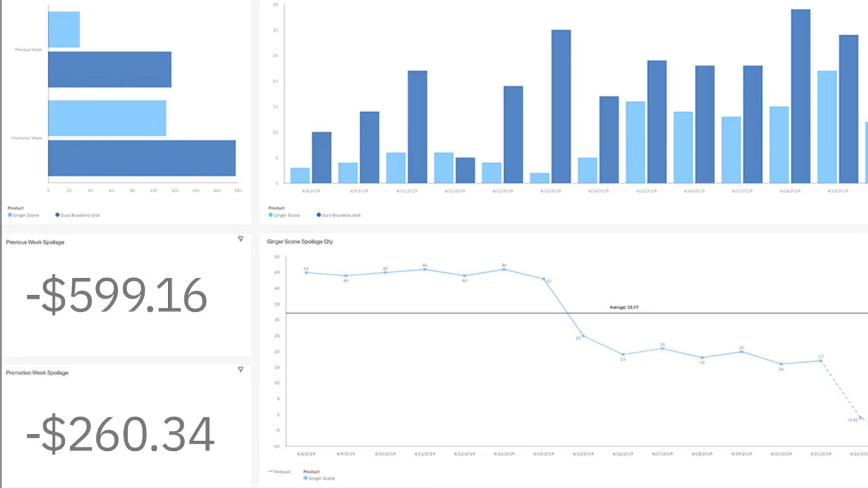Click the dark blue bar for 4/13/2019
Image resolution: width=868 pixels, height=488 pixels.
click(561, 106)
